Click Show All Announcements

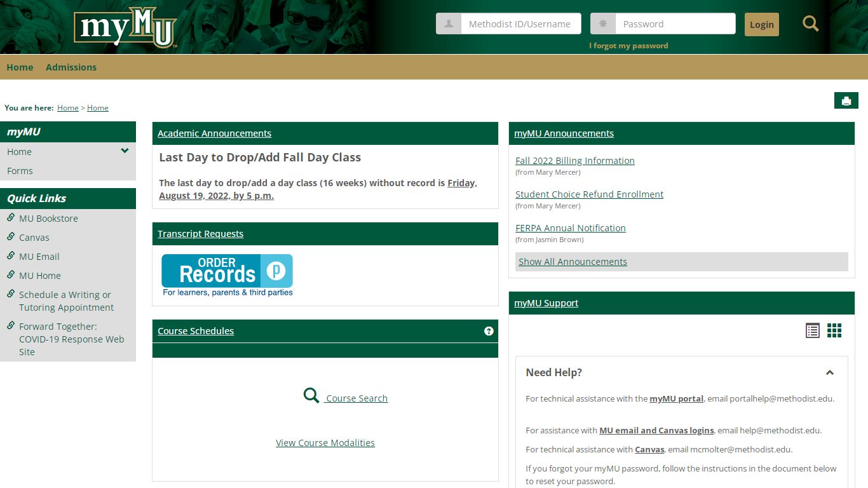coord(573,262)
